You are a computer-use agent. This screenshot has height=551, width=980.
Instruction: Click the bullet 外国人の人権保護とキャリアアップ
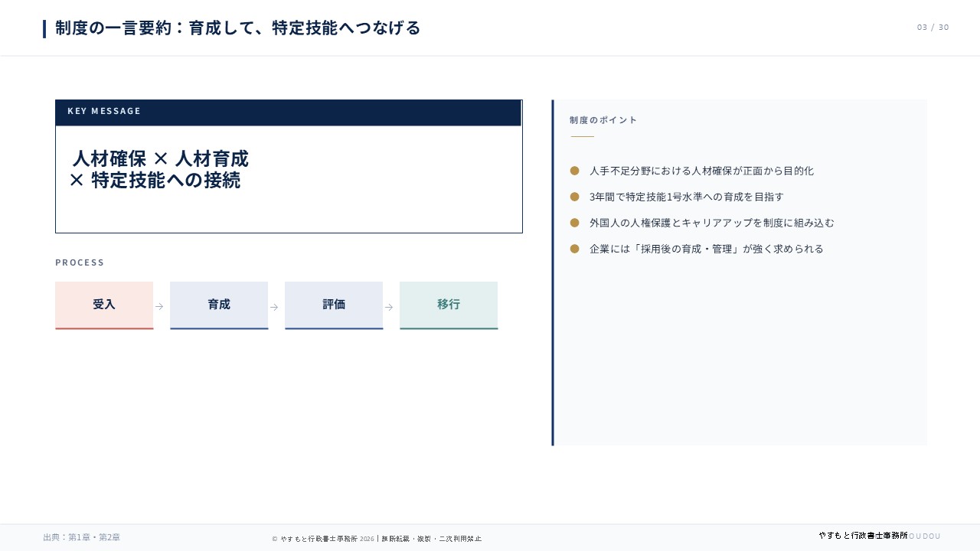[x=712, y=223]
